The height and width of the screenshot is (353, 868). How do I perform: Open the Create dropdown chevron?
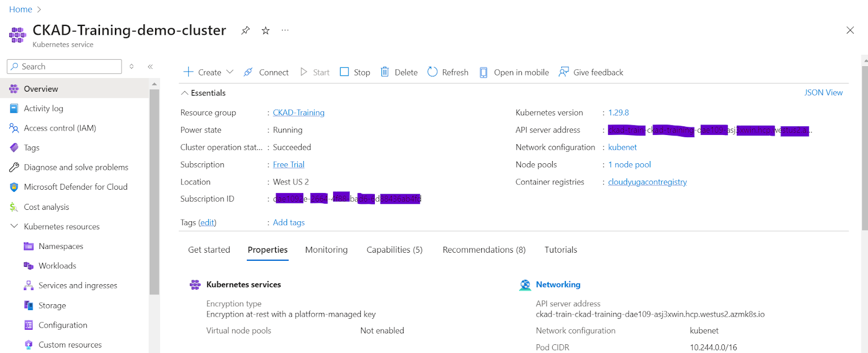(230, 72)
